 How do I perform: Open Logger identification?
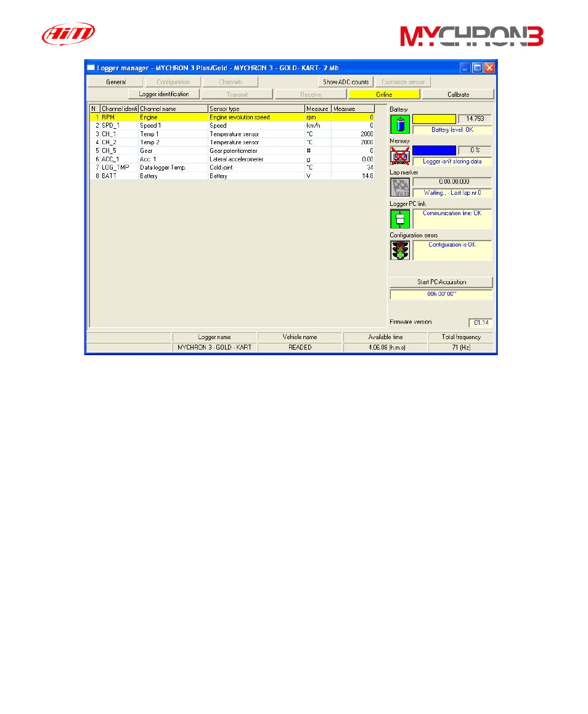click(164, 94)
